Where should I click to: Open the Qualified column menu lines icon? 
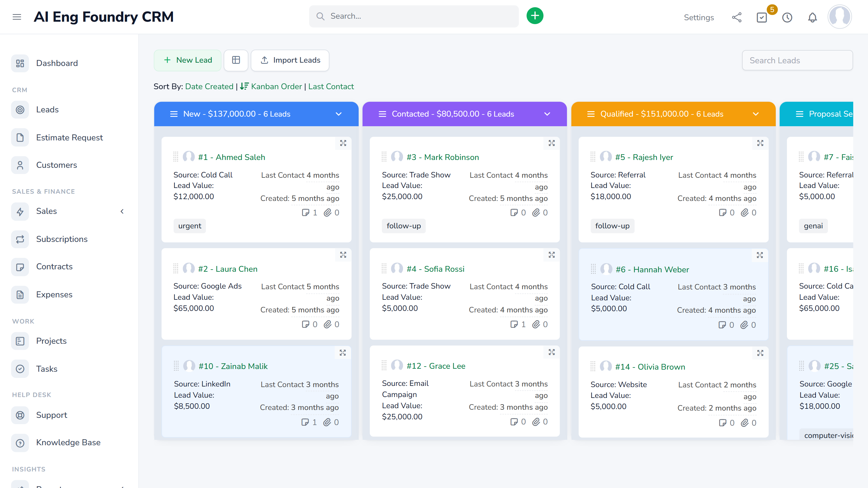tap(591, 114)
